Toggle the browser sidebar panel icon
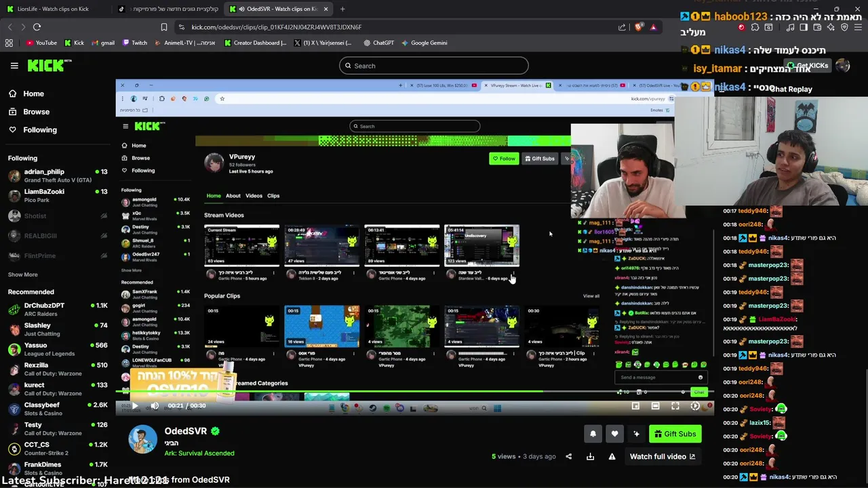The width and height of the screenshot is (868, 488). point(804,27)
